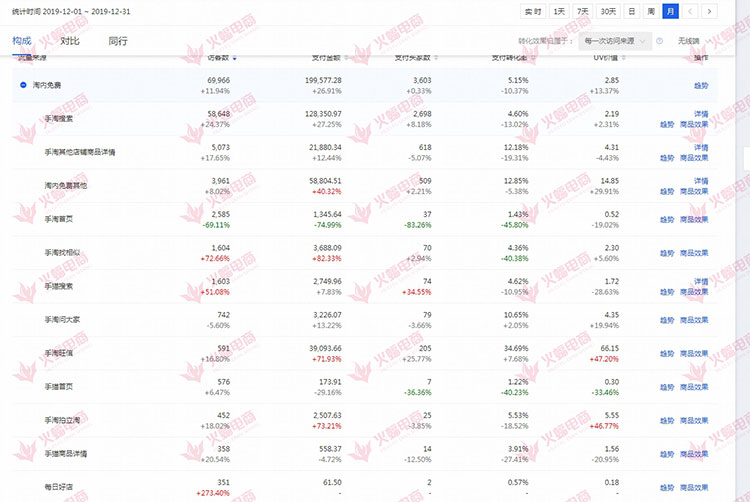Open 商品效果 for 手淘首页 row
Image resolution: width=750 pixels, height=502 pixels.
(694, 219)
